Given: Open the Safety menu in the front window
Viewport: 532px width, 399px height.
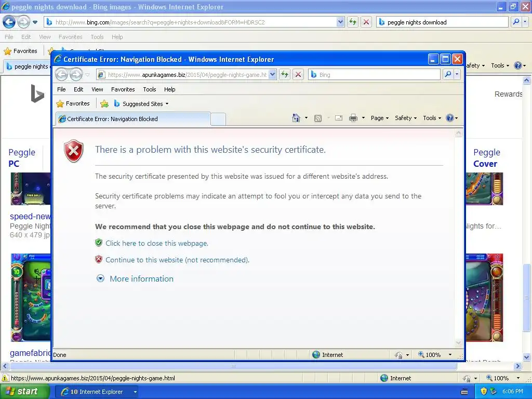Looking at the screenshot, I should click(405, 118).
